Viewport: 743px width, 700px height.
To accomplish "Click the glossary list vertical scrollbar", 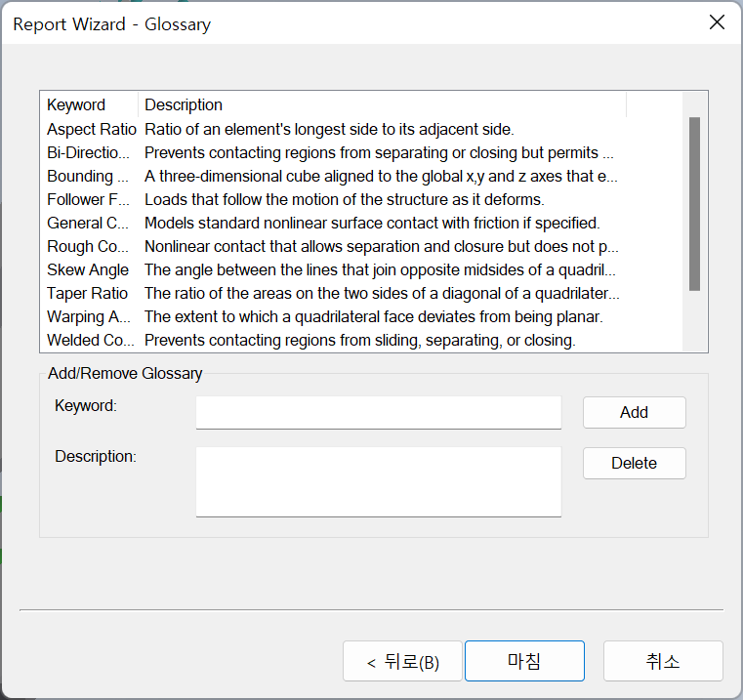I will point(694,203).
